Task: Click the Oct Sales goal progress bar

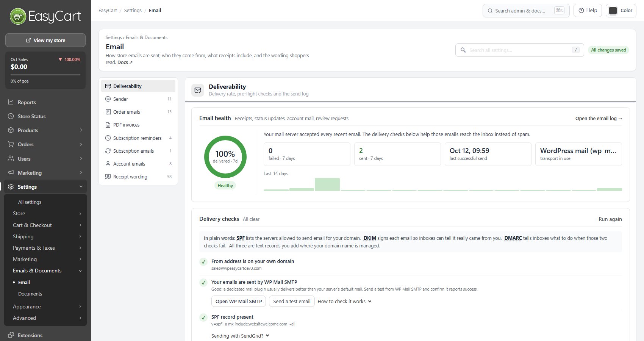Action: pos(45,75)
